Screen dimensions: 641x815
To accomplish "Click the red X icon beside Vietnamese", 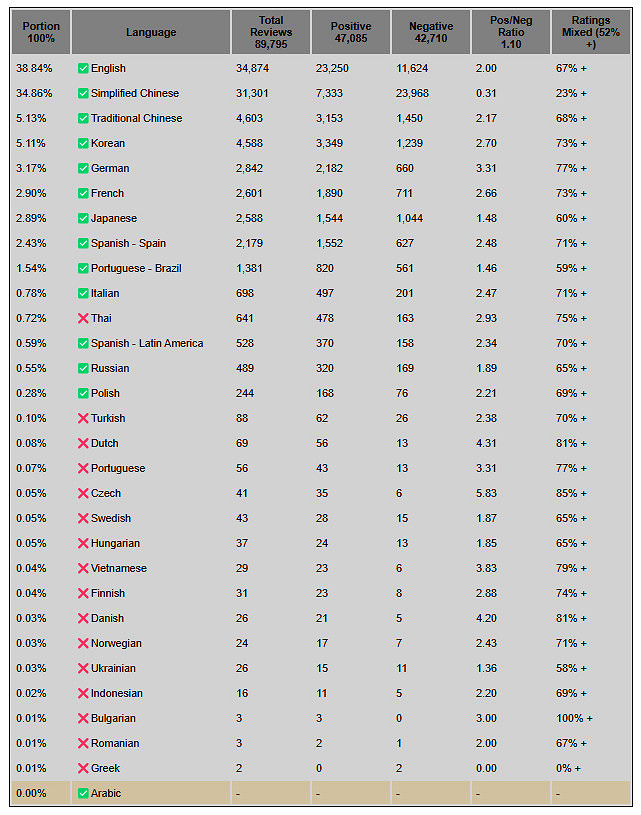I will point(83,568).
